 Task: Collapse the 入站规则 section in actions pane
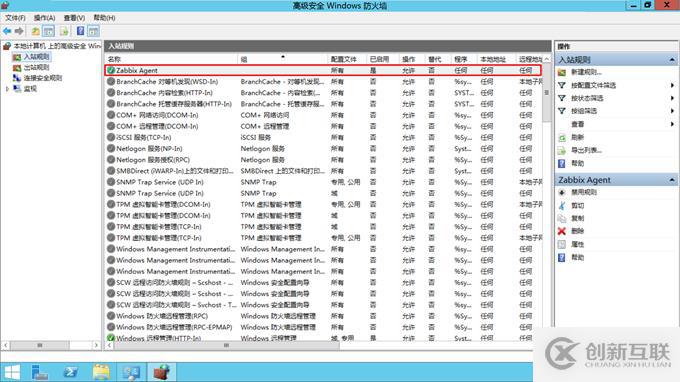(672, 59)
